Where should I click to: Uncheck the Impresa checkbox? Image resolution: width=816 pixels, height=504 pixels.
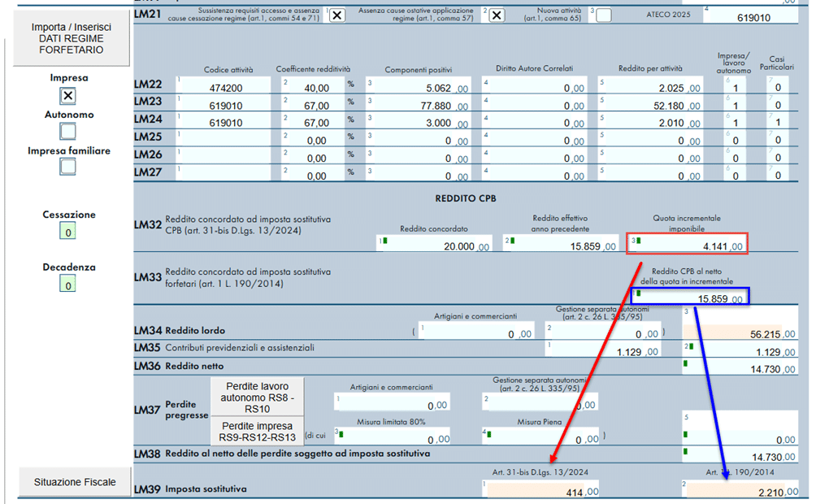68,96
